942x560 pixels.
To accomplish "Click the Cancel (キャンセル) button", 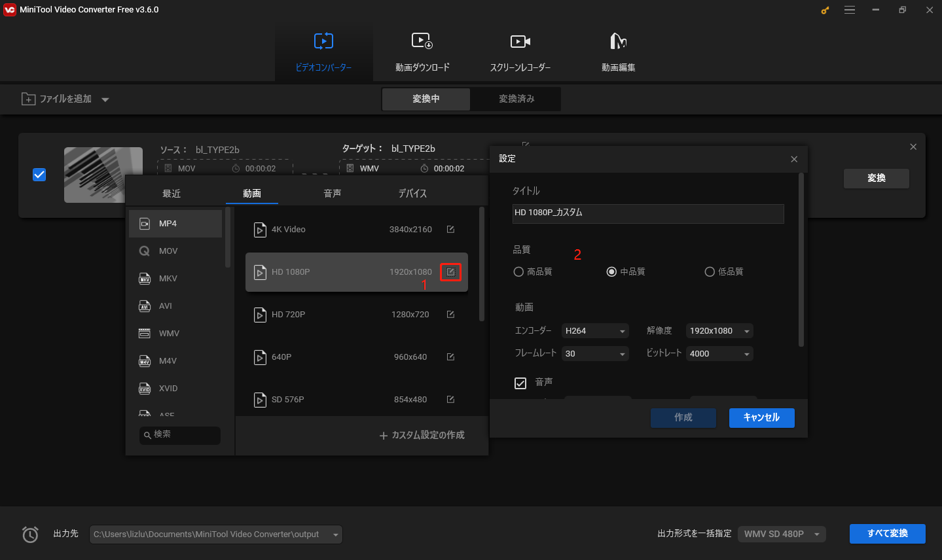I will coord(762,417).
